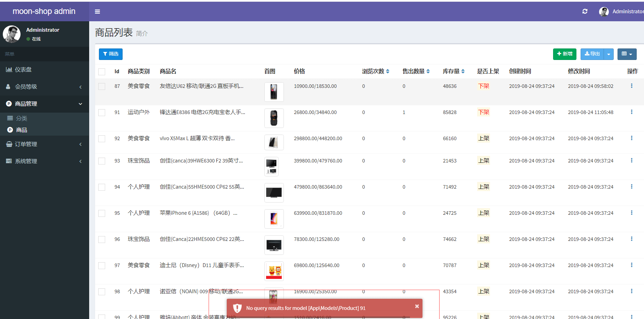Check the box for product row 91
This screenshot has width=644, height=319.
102,113
